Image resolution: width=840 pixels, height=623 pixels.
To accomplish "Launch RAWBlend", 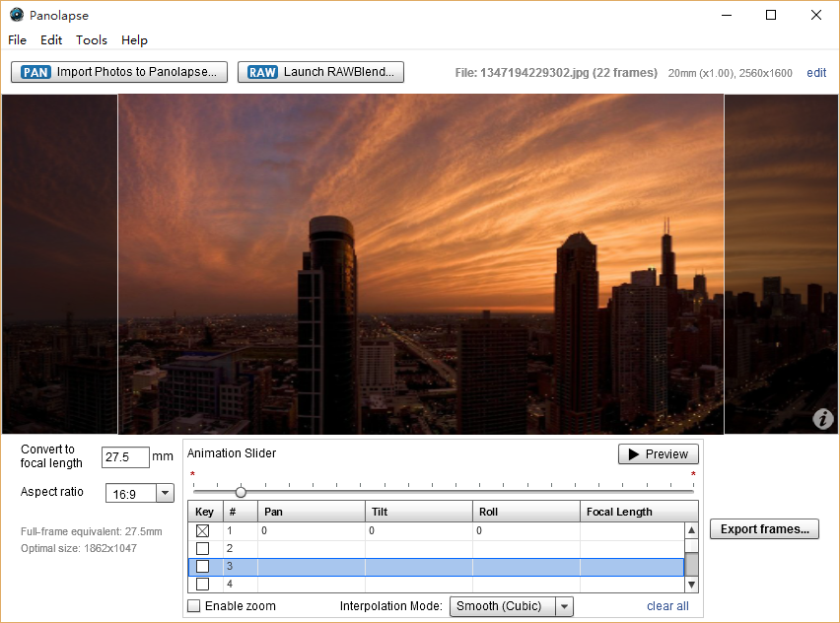I will pyautogui.click(x=320, y=72).
